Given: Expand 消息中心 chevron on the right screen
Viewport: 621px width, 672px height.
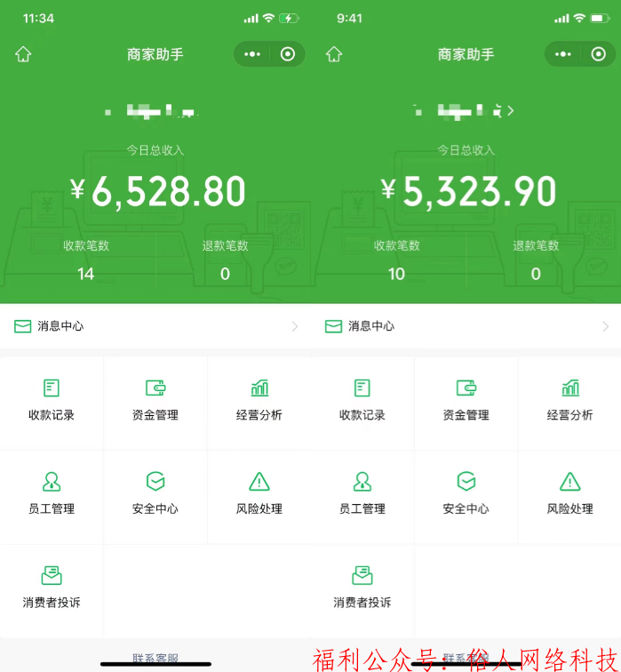Looking at the screenshot, I should coord(605,326).
